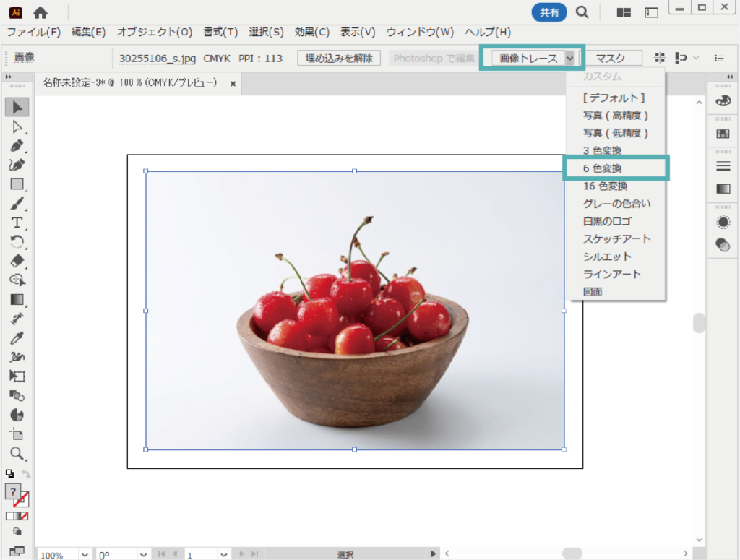Open the Swatches panel icon

coord(723,134)
